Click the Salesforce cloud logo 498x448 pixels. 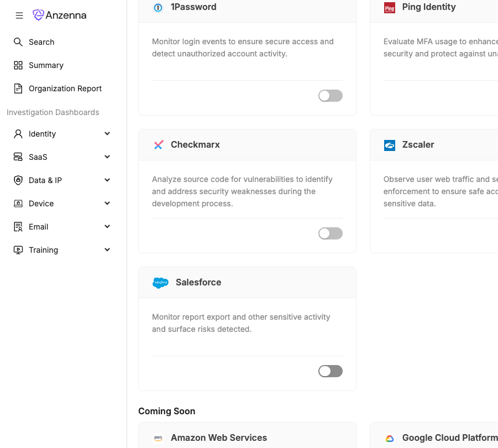(160, 283)
